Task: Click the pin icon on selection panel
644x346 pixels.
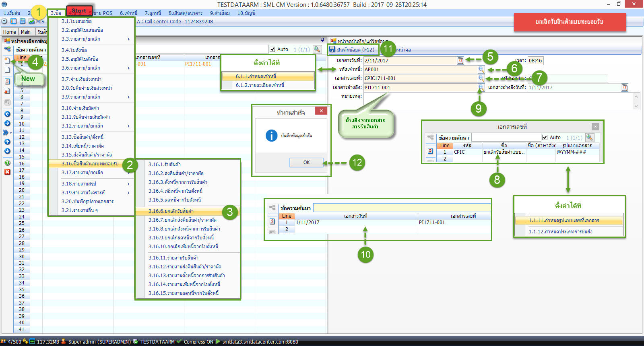Action: pos(323,39)
